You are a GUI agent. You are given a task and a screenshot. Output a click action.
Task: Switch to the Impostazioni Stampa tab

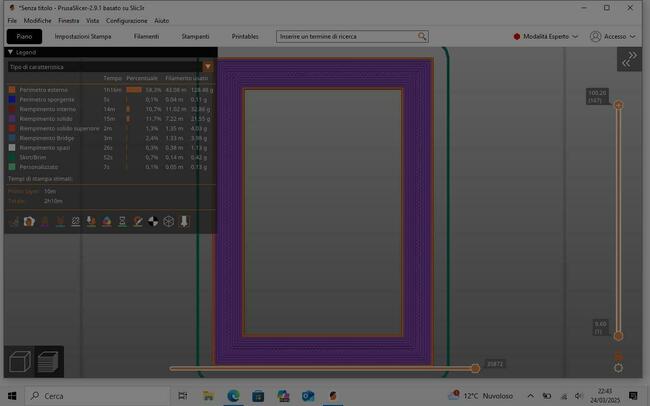[x=83, y=36]
